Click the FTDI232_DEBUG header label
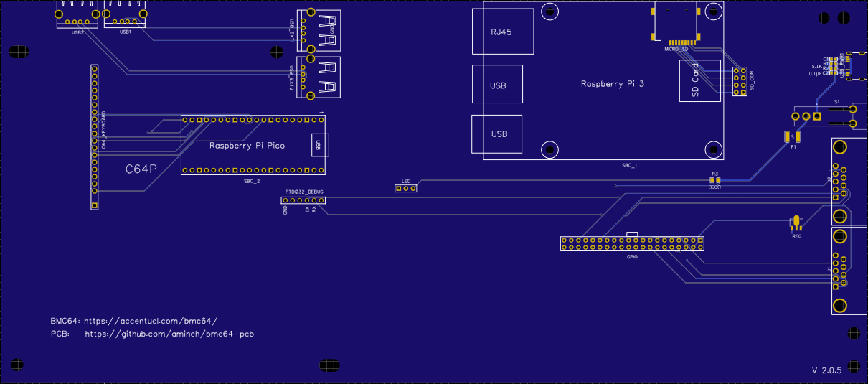868x384 pixels. pos(304,192)
